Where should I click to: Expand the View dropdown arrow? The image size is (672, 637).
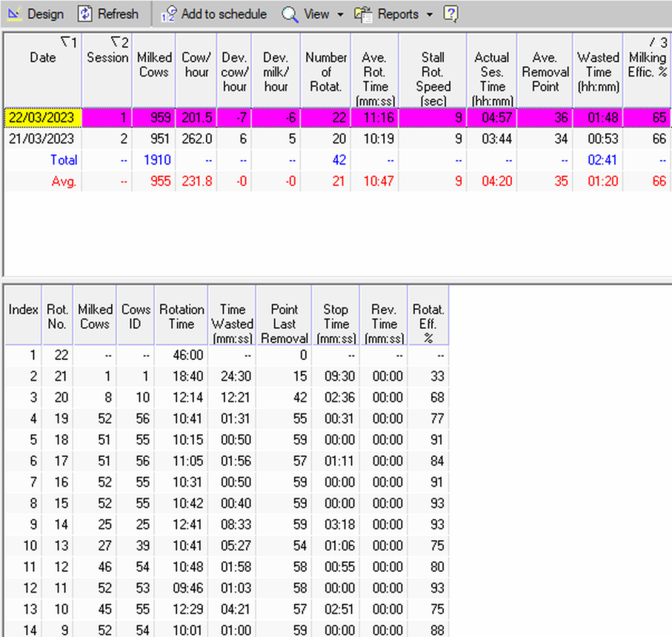point(340,15)
